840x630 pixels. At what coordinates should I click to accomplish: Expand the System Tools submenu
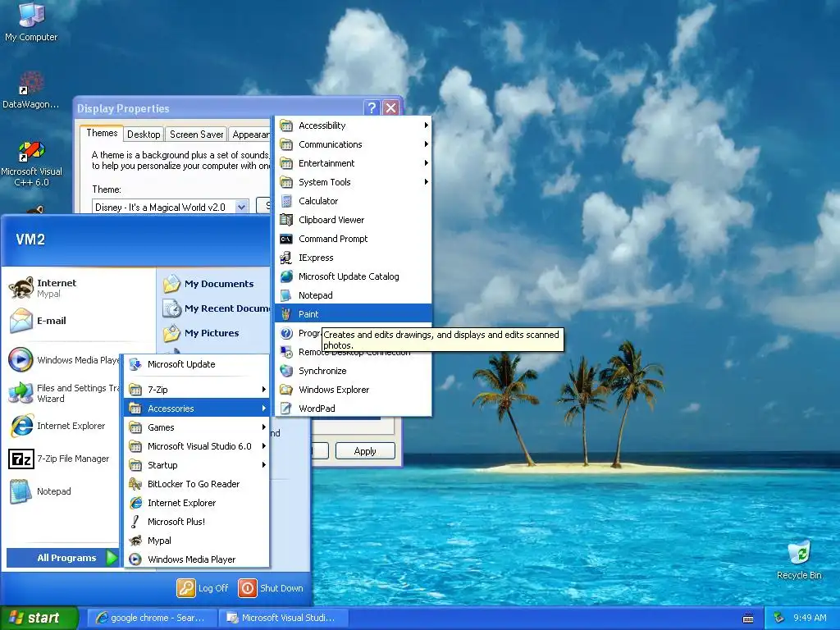tap(353, 182)
